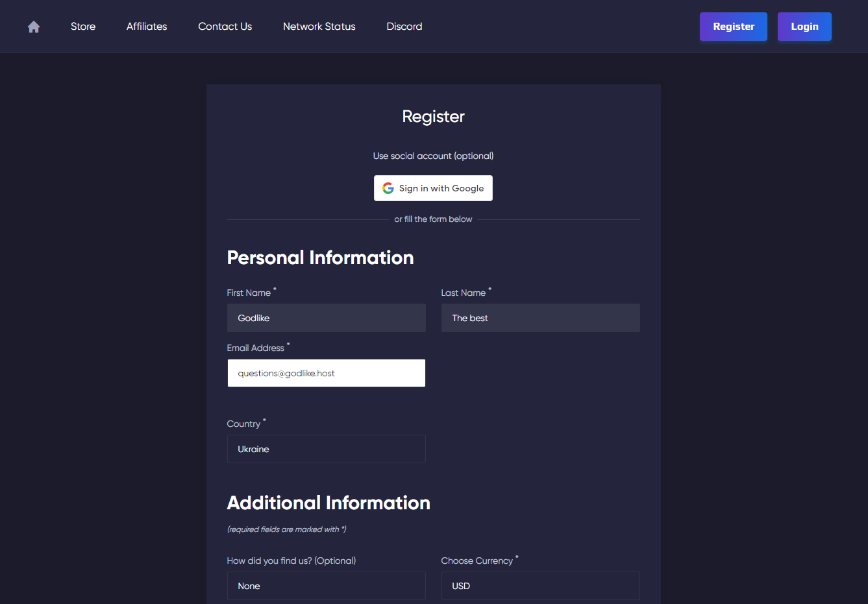The height and width of the screenshot is (604, 868).
Task: Click the required fields note text
Action: [286, 529]
